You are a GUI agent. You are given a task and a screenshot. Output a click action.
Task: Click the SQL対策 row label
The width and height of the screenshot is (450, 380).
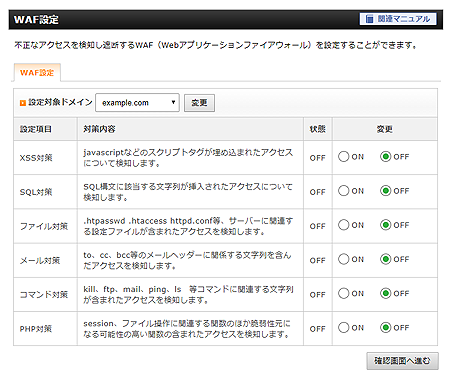36,192
